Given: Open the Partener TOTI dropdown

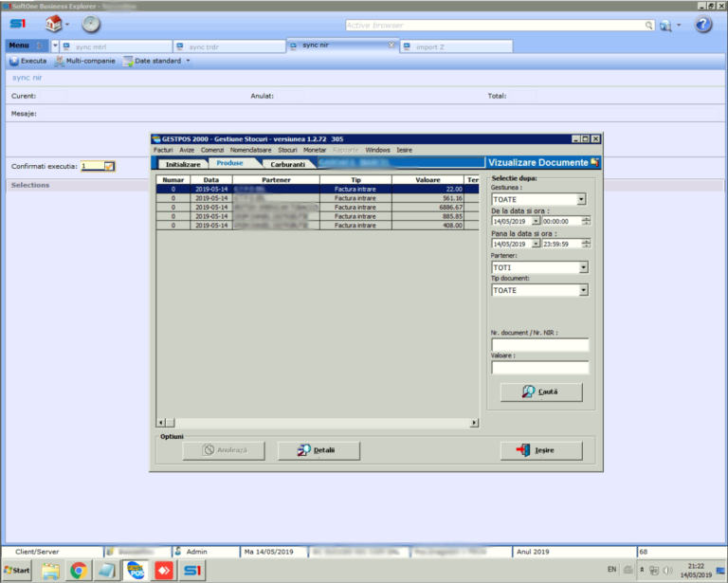Looking at the screenshot, I should point(584,267).
